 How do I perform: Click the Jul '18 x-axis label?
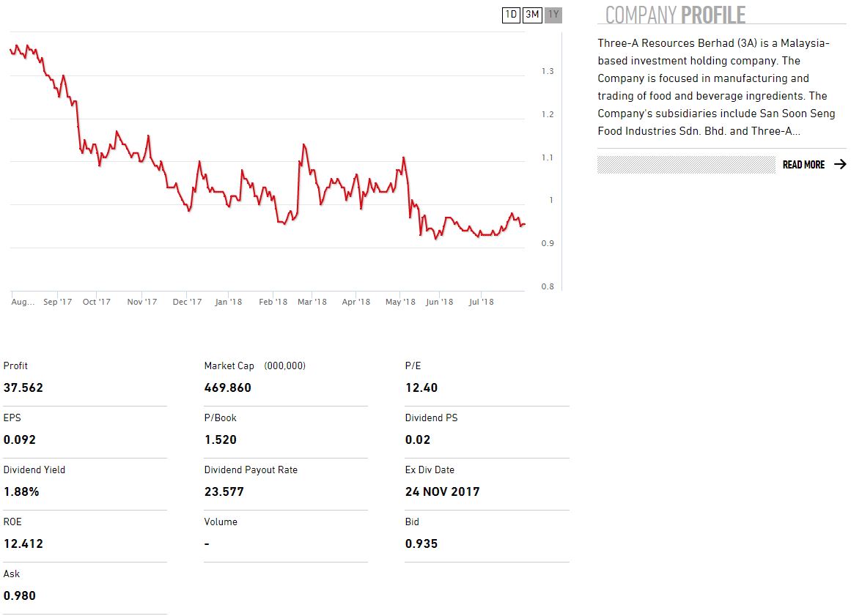(x=481, y=302)
